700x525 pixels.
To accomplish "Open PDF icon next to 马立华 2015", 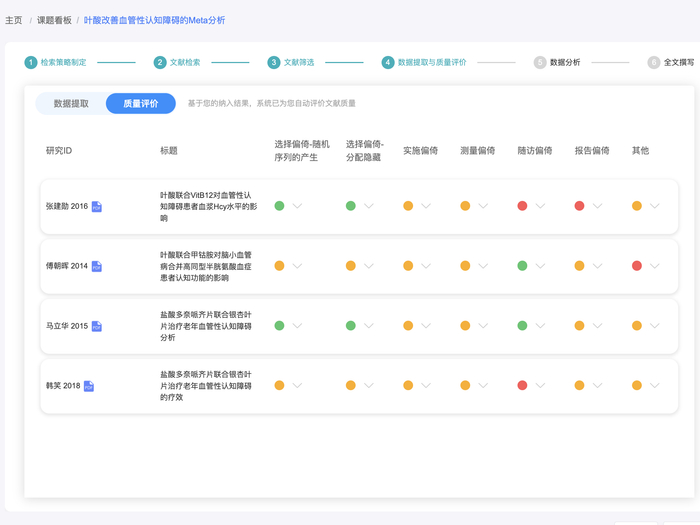I will pyautogui.click(x=97, y=326).
